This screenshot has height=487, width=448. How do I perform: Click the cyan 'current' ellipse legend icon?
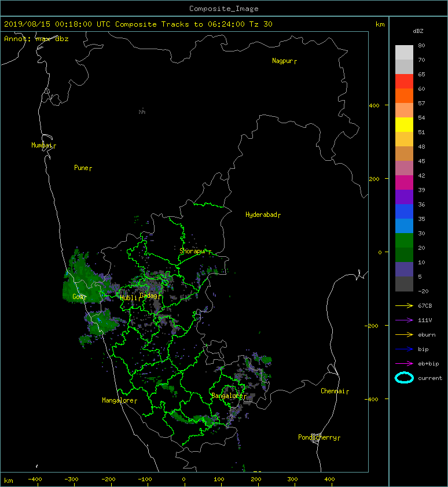click(x=404, y=378)
